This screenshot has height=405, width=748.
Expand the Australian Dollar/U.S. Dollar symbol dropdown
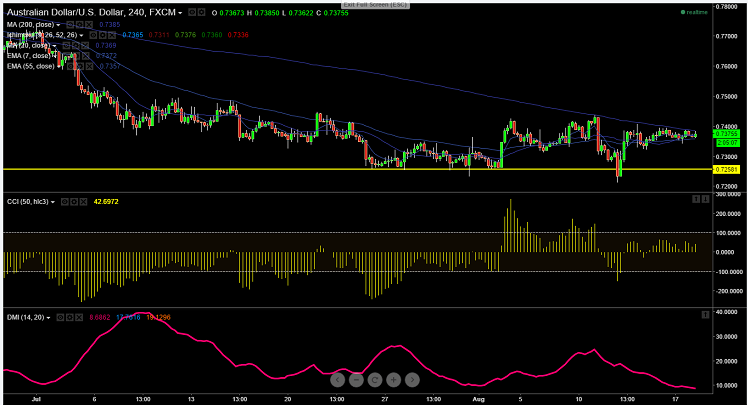tap(180, 12)
